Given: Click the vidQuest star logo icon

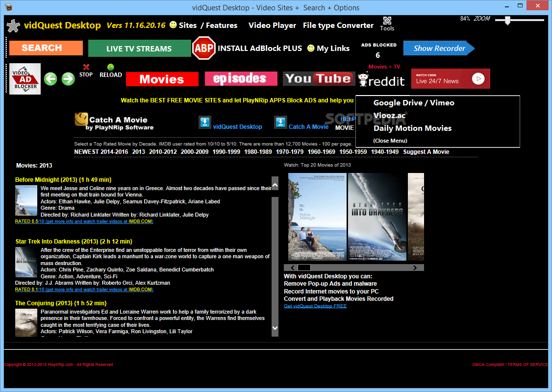Looking at the screenshot, I should point(13,25).
